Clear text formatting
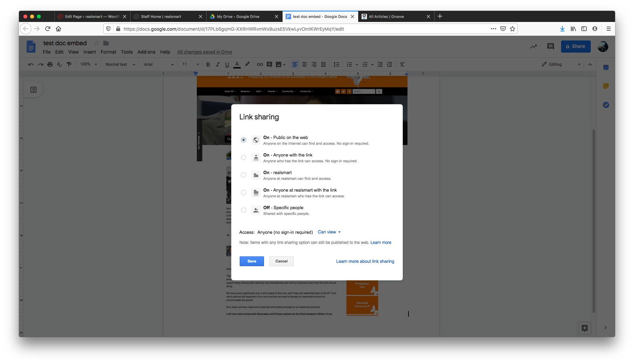This screenshot has height=364, width=634. pyautogui.click(x=402, y=64)
